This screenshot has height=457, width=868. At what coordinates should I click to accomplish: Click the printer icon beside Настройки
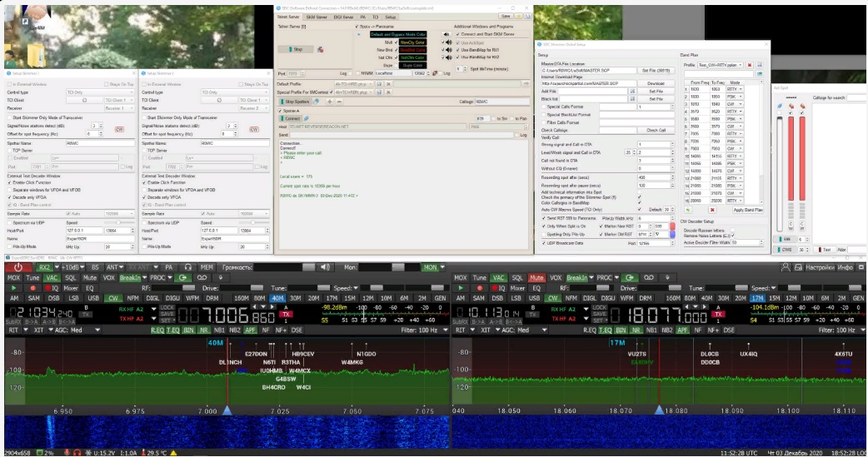tap(796, 267)
